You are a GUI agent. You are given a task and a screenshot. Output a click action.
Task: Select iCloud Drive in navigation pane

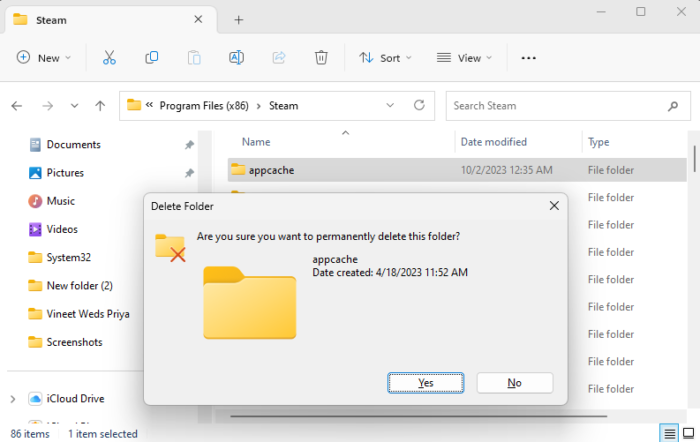pos(75,399)
